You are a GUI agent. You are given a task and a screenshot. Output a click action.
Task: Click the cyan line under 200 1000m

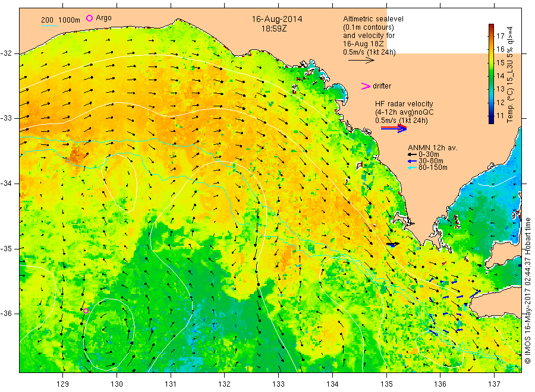pyautogui.click(x=49, y=26)
